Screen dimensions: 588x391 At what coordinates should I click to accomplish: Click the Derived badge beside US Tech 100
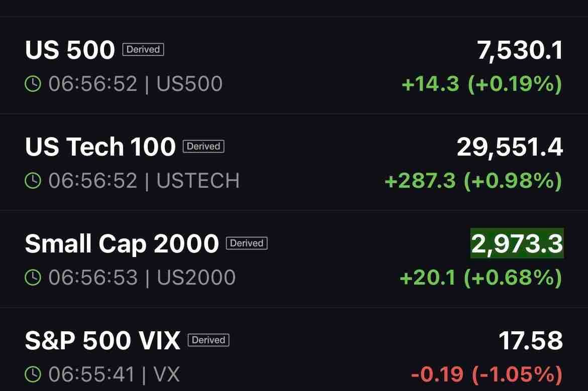click(203, 146)
